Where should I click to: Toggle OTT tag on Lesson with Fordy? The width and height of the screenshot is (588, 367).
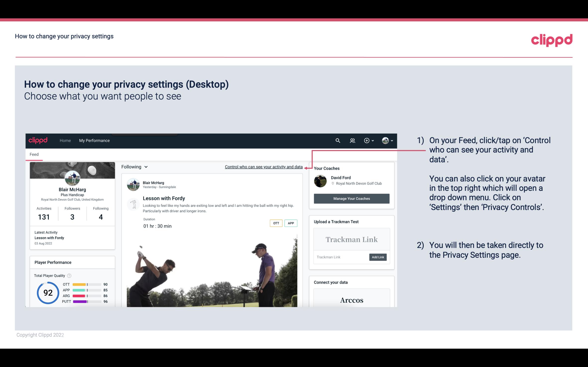276,223
